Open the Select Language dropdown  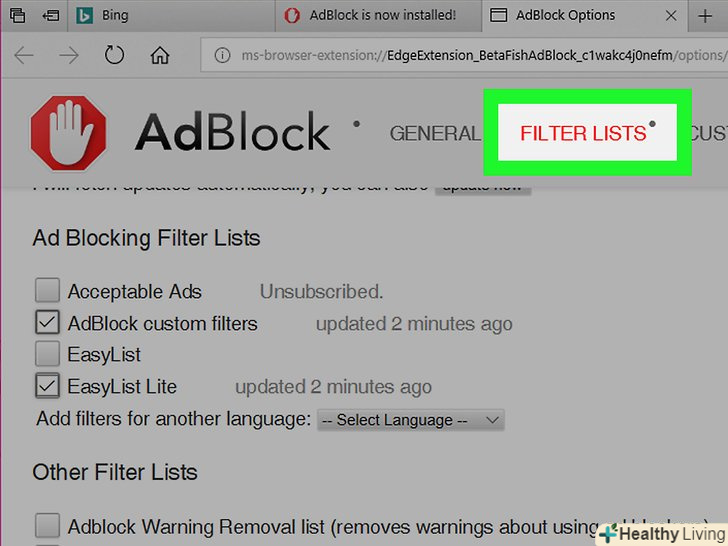point(410,420)
